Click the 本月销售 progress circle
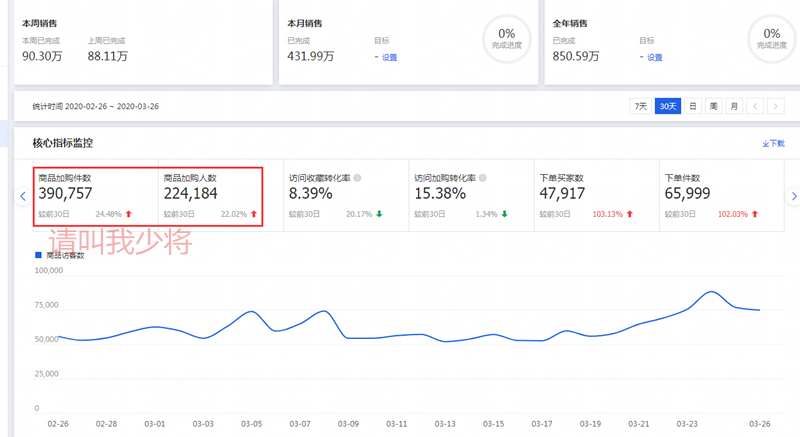The image size is (800, 437). pyautogui.click(x=506, y=40)
